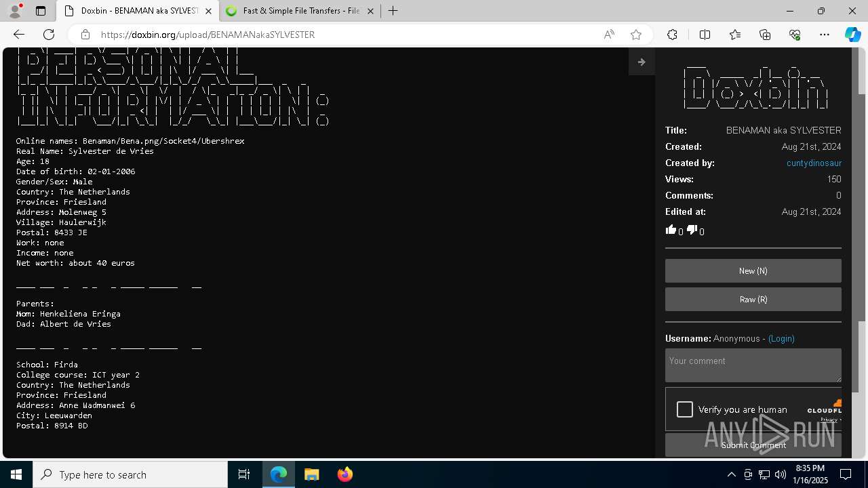Go back to the previous page

coord(19,35)
